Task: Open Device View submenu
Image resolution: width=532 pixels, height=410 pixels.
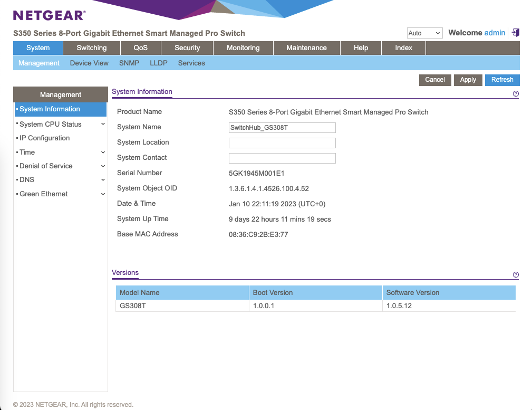Action: [x=89, y=63]
